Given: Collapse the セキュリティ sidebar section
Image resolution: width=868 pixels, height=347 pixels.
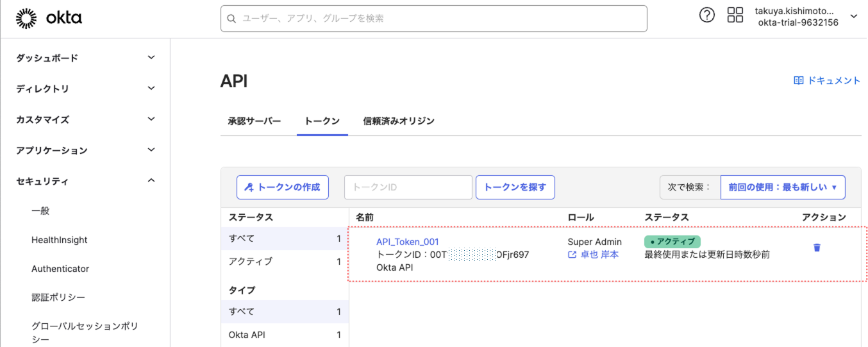Looking at the screenshot, I should point(151,181).
